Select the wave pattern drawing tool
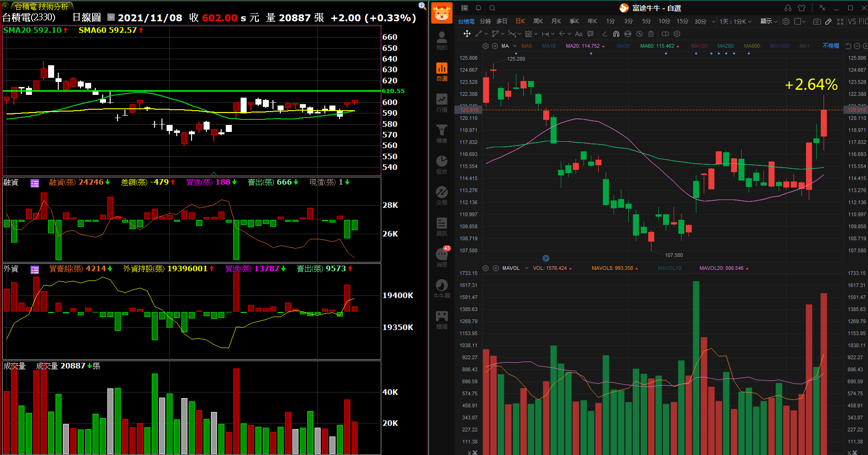The image size is (868, 455). (512, 34)
